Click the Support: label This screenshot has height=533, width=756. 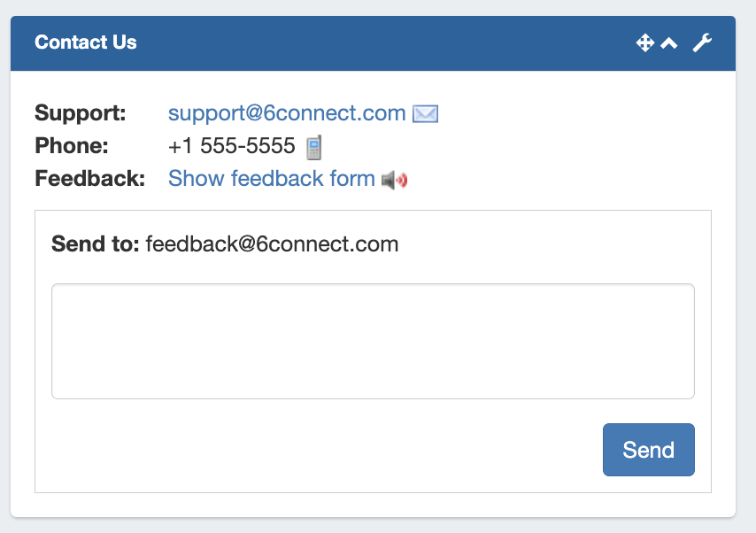coord(81,113)
